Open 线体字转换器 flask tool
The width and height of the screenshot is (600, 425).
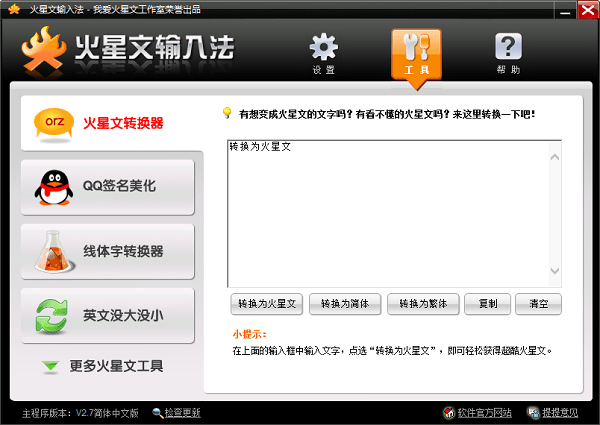108,251
